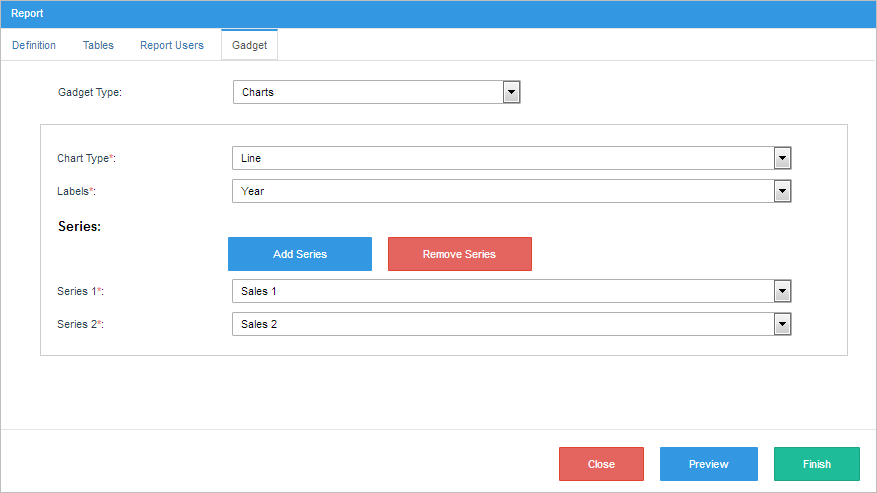Go to the Report Users tab
This screenshot has height=493, width=877.
[172, 45]
